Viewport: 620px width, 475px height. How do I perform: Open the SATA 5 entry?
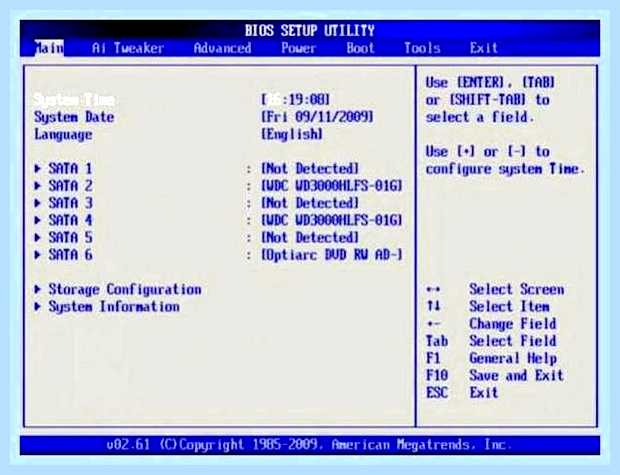click(x=70, y=238)
